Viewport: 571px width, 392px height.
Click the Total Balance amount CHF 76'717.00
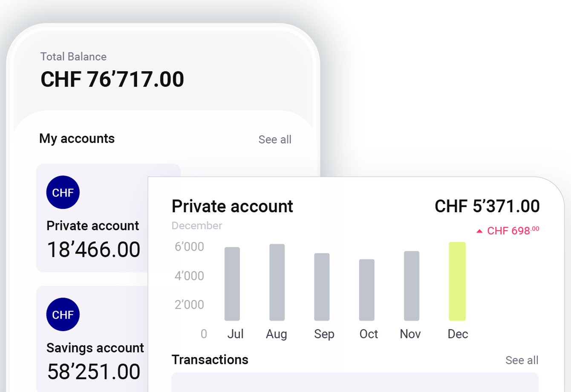tap(112, 79)
